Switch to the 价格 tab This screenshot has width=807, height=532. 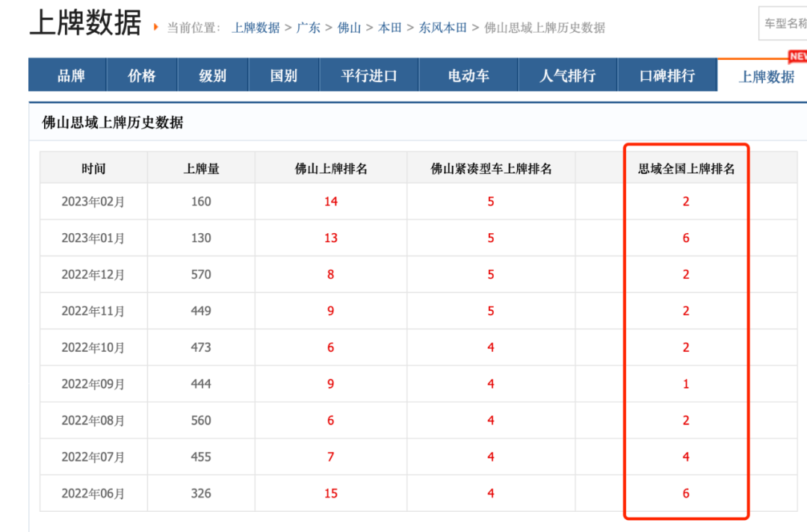142,75
